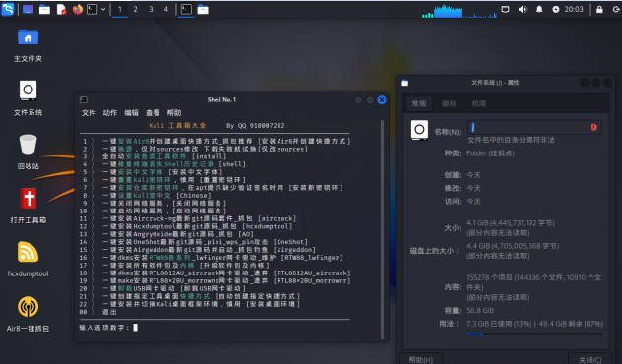Launch terminal emulator from top panel

tap(93, 9)
